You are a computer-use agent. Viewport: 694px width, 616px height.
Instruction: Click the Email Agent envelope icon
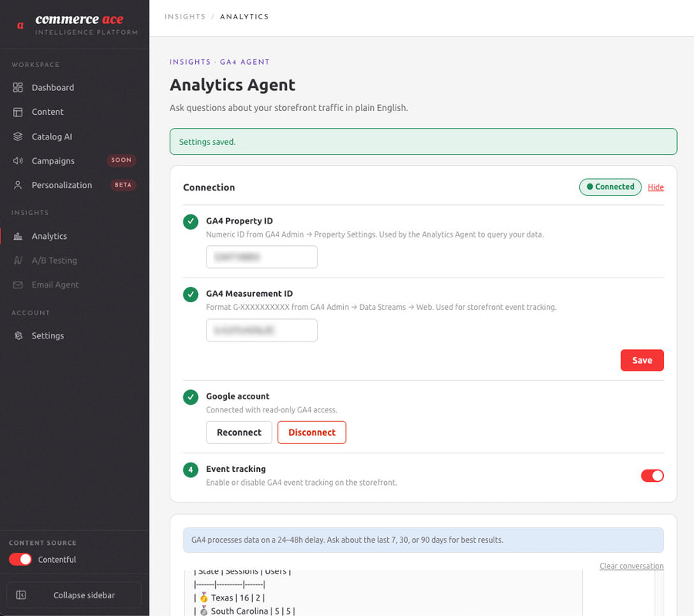(18, 284)
